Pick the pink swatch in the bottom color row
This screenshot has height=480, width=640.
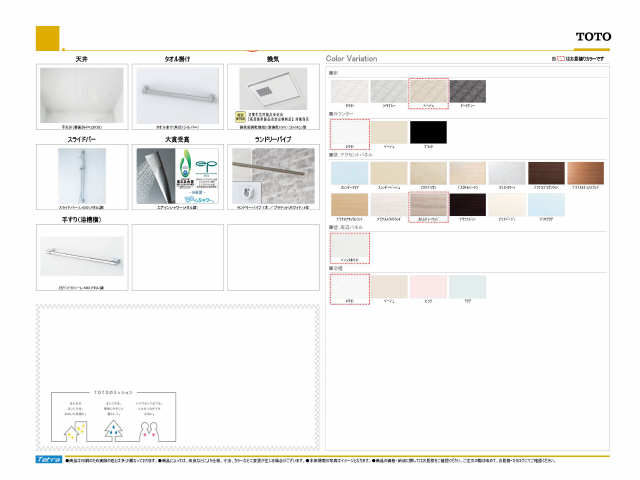428,287
